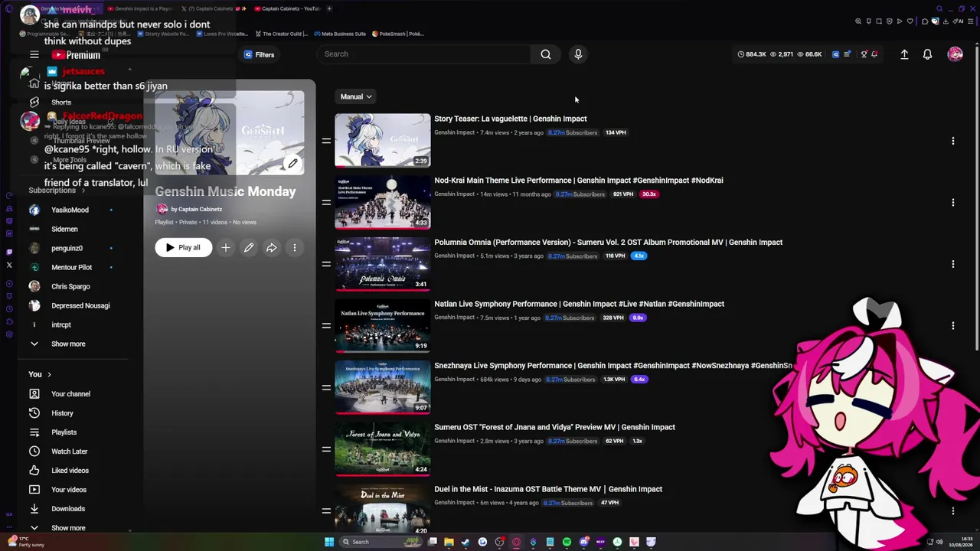
Task: Open a new browser tab
Action: (x=329, y=8)
